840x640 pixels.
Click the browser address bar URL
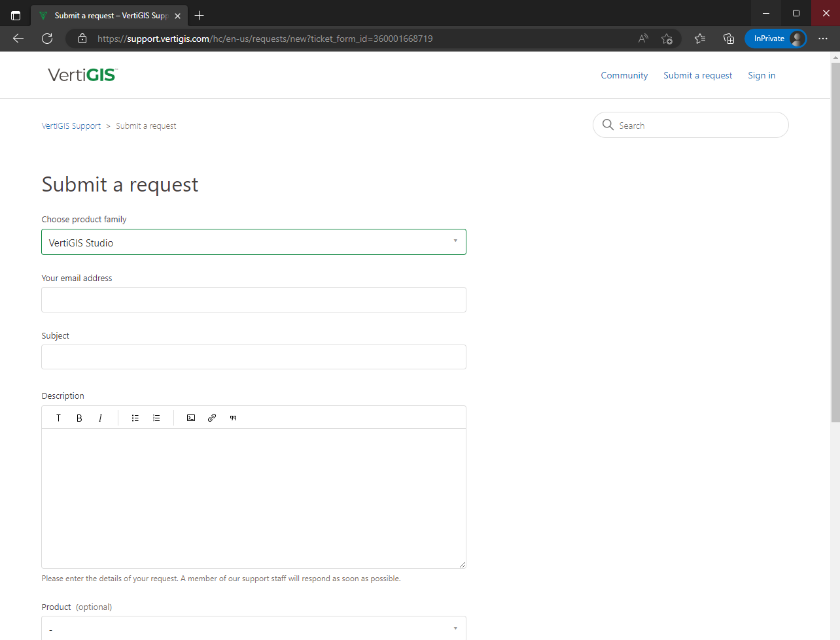(265, 39)
